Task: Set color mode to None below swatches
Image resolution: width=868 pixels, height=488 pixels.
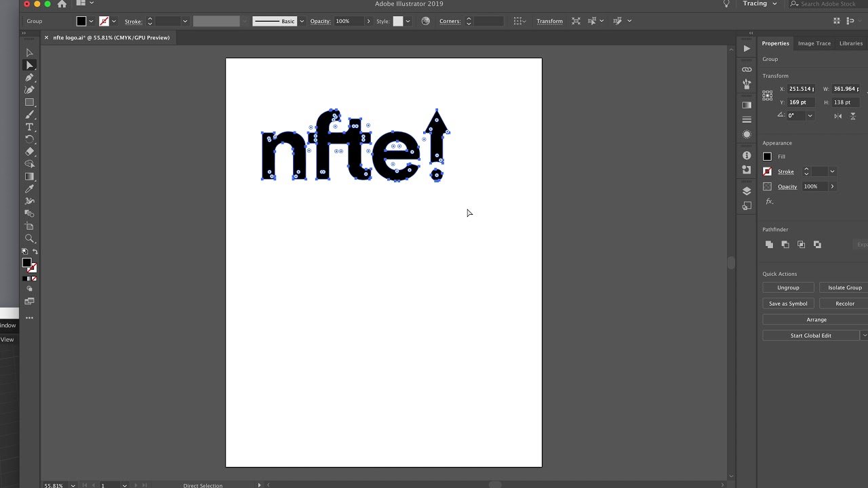Action: [35, 279]
